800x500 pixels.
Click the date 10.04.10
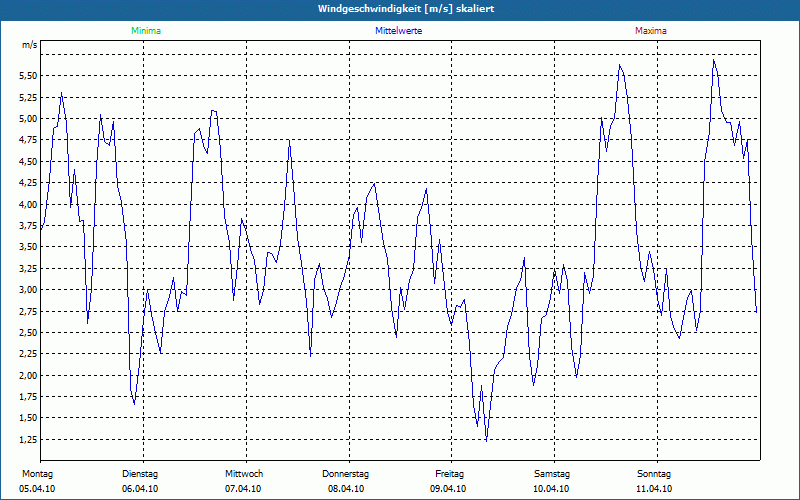551,489
